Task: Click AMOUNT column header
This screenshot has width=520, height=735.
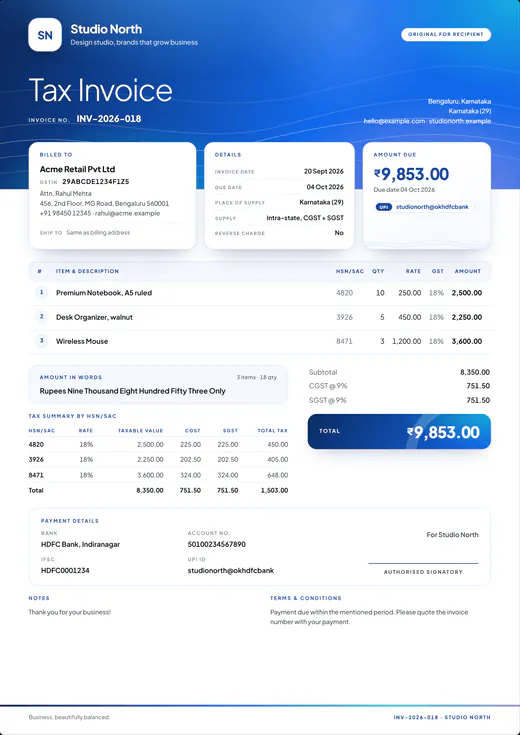Action: click(468, 271)
